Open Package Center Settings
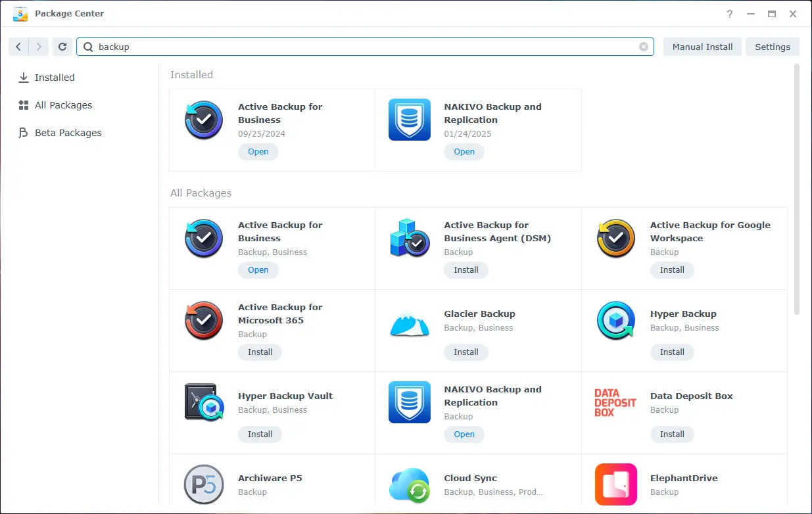This screenshot has height=514, width=812. [773, 47]
